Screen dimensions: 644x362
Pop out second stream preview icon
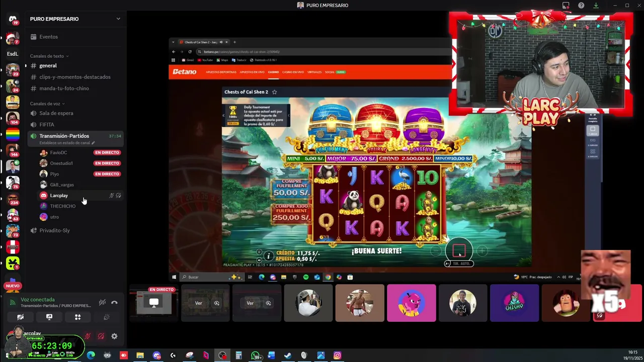tap(268, 303)
